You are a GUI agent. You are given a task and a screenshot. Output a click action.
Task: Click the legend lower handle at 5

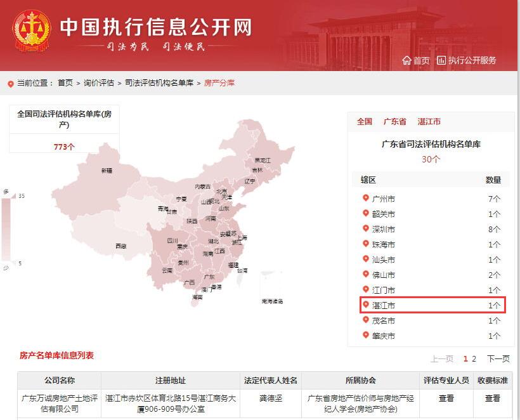coord(14,263)
